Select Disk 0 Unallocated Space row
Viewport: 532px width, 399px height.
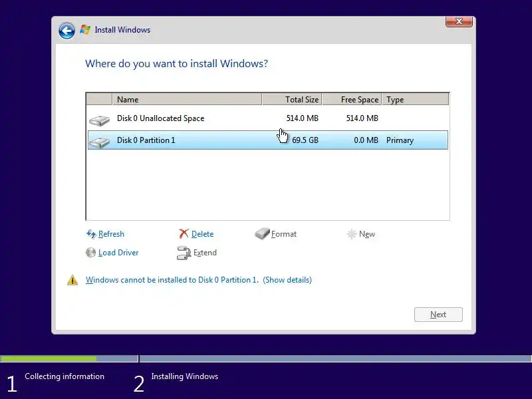click(268, 118)
